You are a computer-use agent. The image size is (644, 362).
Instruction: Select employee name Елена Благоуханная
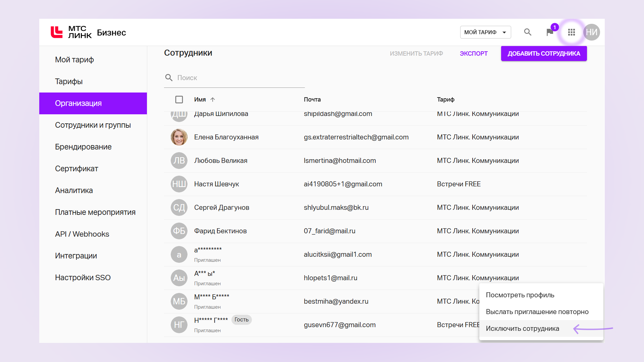pyautogui.click(x=226, y=137)
